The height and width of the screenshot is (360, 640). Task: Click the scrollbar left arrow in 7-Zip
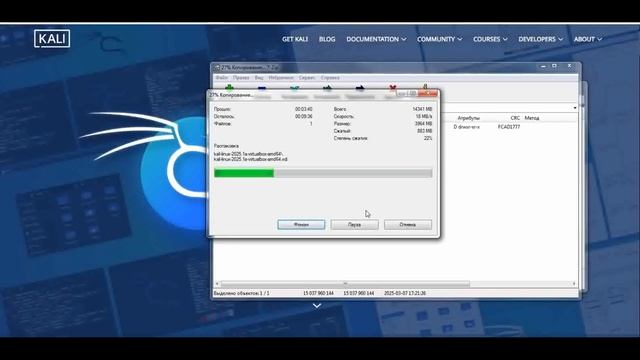click(217, 284)
